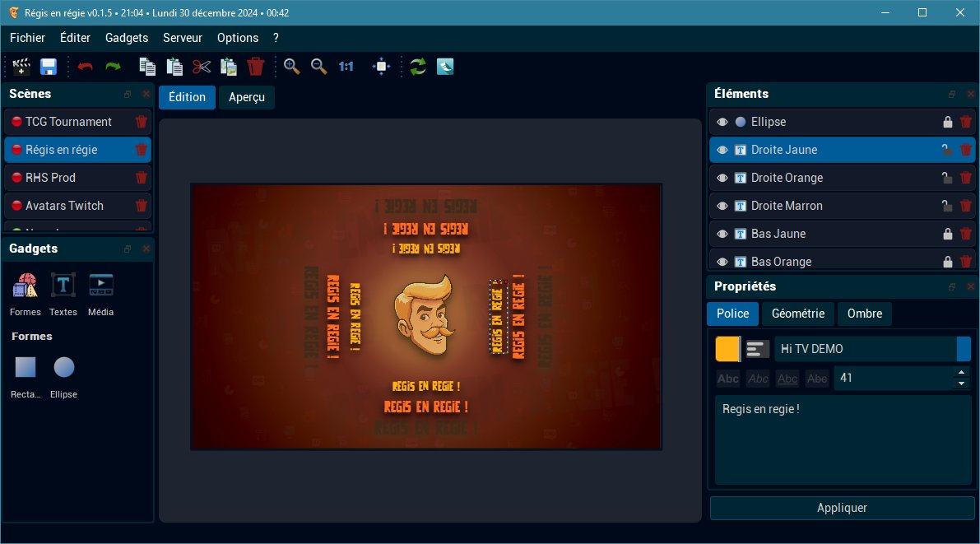Delete the Ellipse element
The height and width of the screenshot is (544, 980).
point(966,122)
